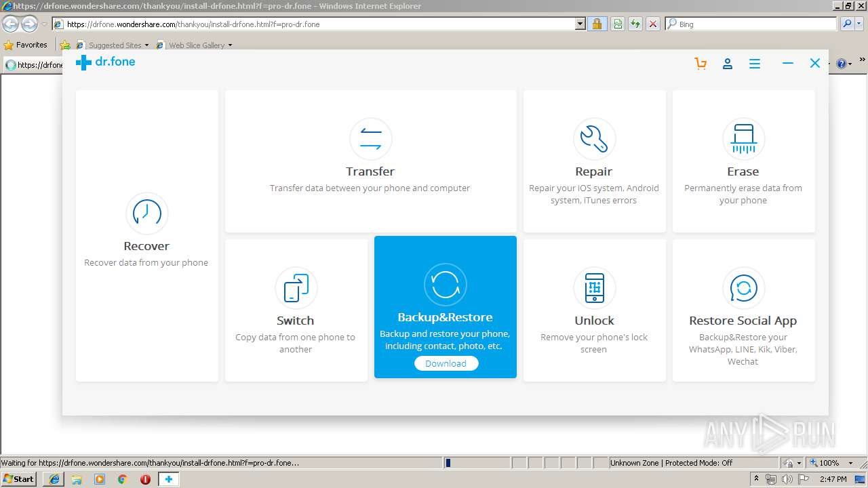This screenshot has width=868, height=488.
Task: Click 'Permanently erase data from your phone' text
Action: [743, 194]
